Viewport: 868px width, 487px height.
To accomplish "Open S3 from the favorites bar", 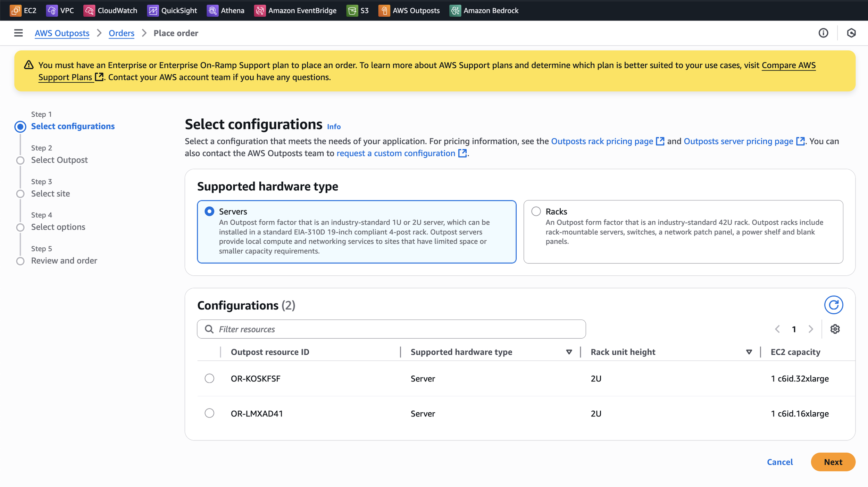I will pos(358,10).
